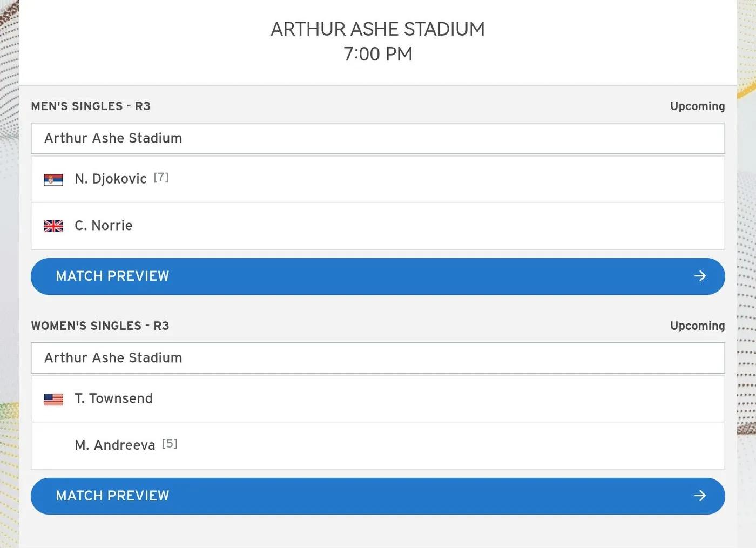
Task: Open the women's singles Match Preview
Action: [x=378, y=496]
